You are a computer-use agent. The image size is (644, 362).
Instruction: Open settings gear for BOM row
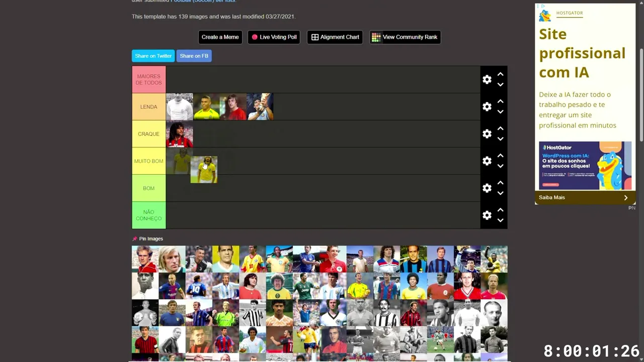pyautogui.click(x=487, y=188)
